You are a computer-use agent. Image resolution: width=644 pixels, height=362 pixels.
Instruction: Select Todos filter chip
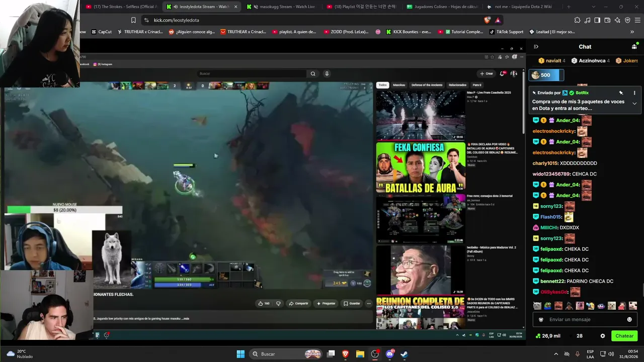pos(383,85)
